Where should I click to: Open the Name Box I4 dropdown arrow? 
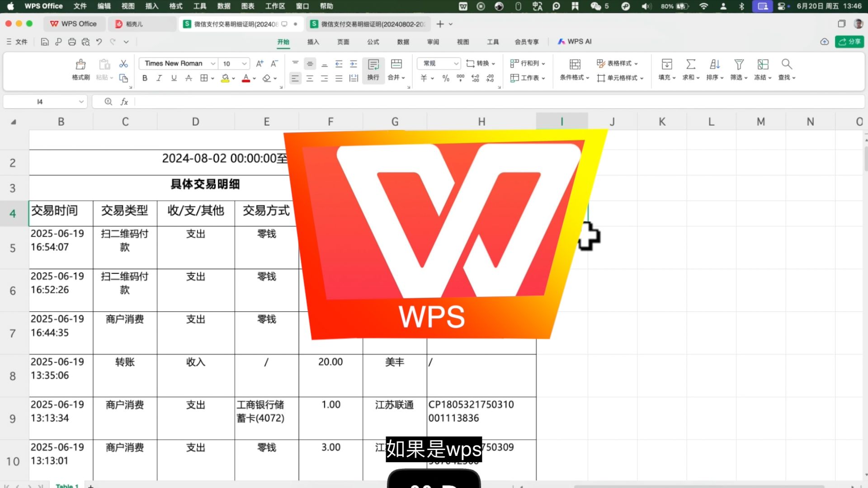pyautogui.click(x=81, y=102)
